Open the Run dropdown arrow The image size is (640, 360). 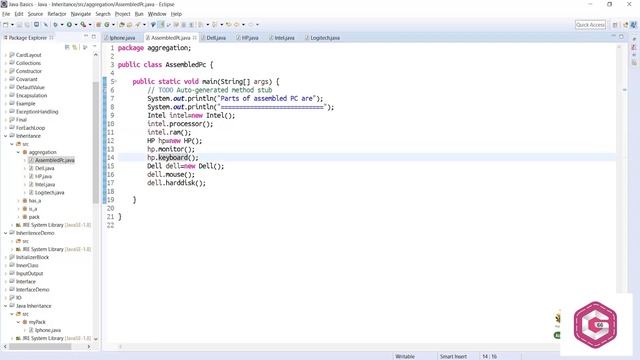76,25
